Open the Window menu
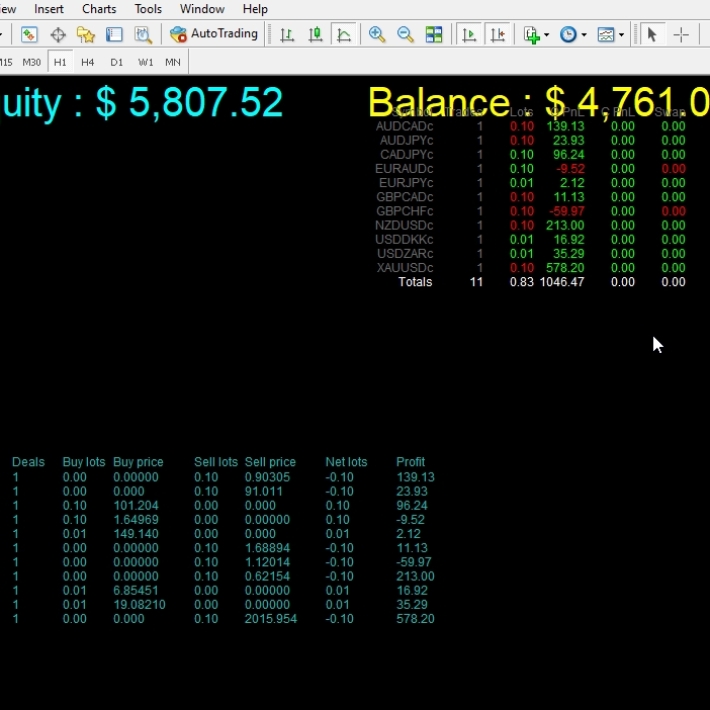The width and height of the screenshot is (710, 710). click(x=202, y=9)
